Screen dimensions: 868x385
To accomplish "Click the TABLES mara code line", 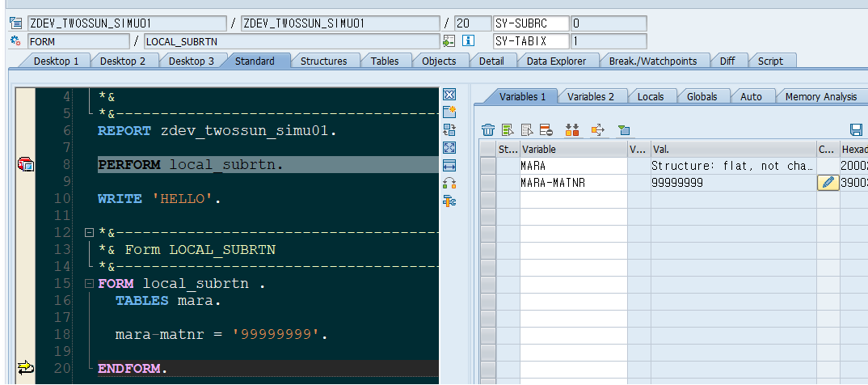I will pos(168,301).
